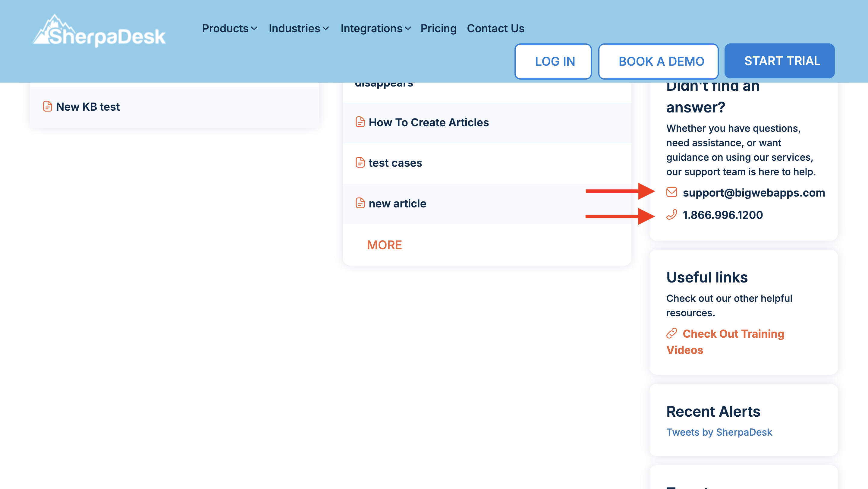Click chain link icon by Training Videos
868x489 pixels.
coord(671,333)
